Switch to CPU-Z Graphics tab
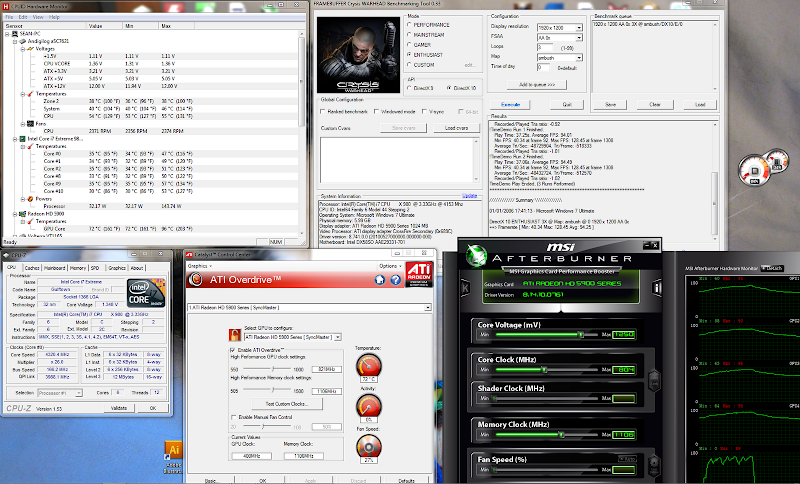Image resolution: width=800 pixels, height=484 pixels. coord(117,268)
